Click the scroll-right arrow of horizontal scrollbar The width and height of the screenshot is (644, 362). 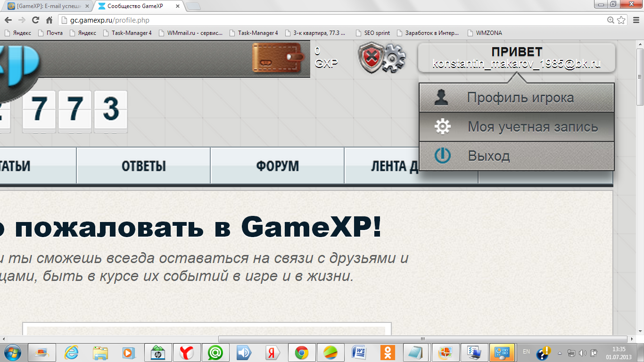(632, 339)
